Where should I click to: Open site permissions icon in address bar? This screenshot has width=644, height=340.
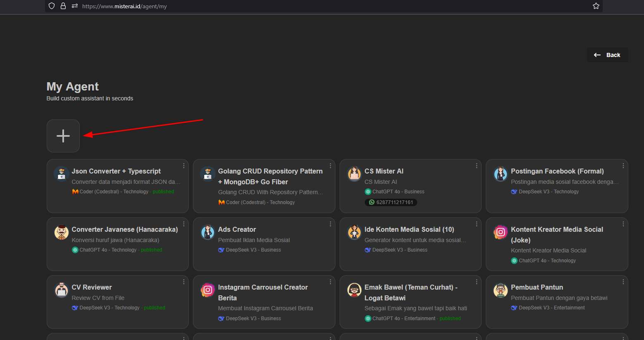click(75, 6)
